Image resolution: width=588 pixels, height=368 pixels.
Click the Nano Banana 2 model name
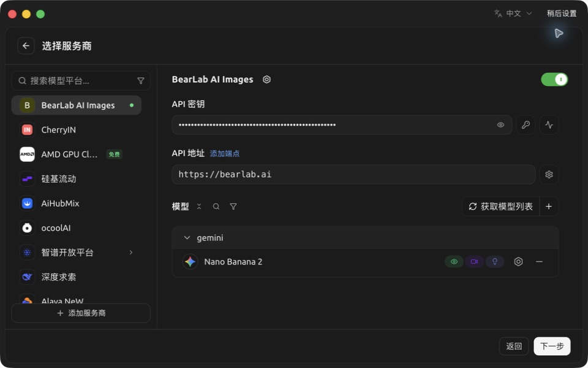coord(233,262)
